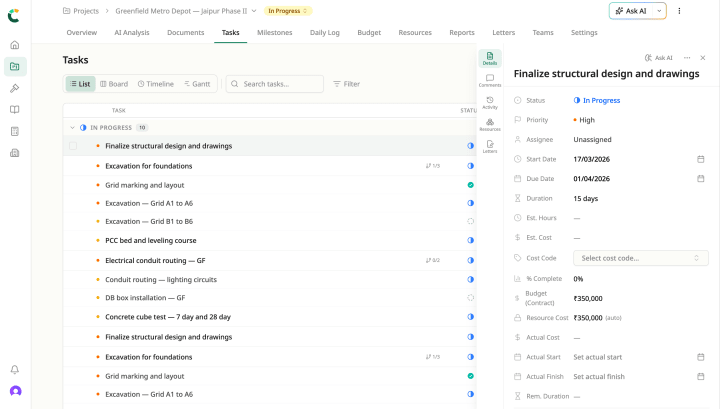Navigate to Projects breadcrumb
The height and width of the screenshot is (409, 720).
coord(81,11)
